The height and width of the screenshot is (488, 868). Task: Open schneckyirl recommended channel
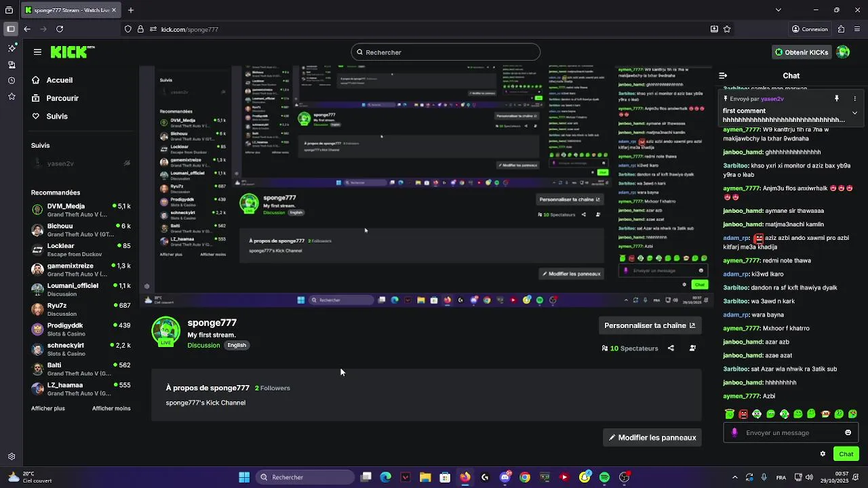[x=81, y=349]
